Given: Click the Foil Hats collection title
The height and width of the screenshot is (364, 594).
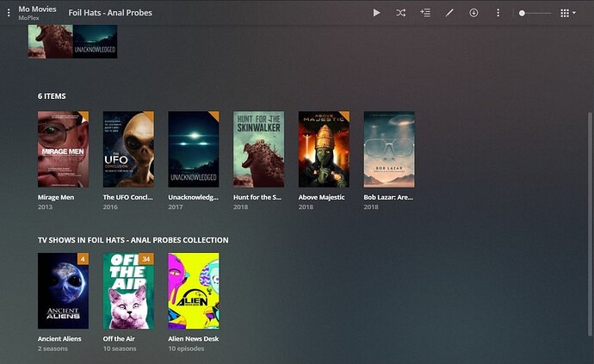Looking at the screenshot, I should 110,13.
